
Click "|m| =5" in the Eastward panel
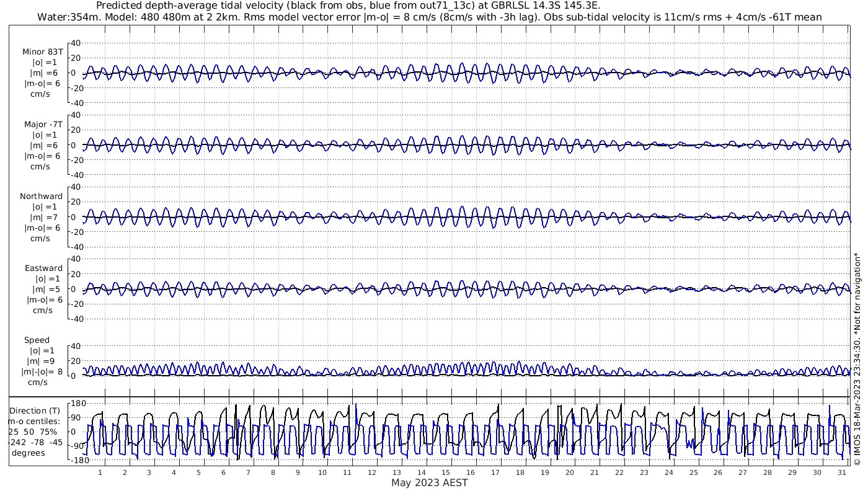(46, 289)
